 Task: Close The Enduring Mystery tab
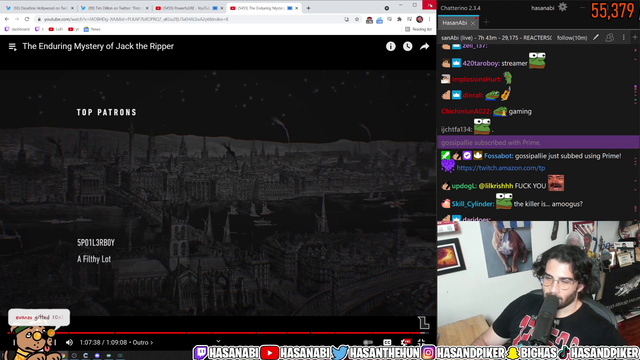coord(297,8)
